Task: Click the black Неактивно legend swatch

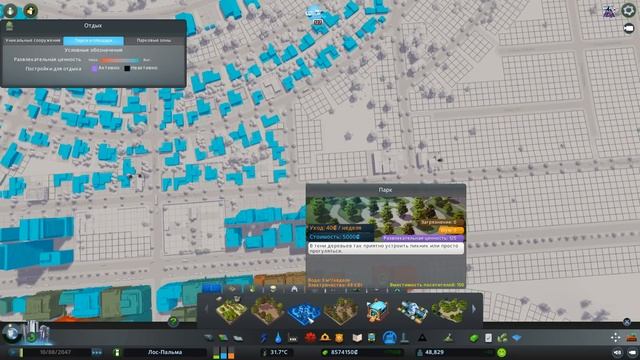Action: point(127,68)
